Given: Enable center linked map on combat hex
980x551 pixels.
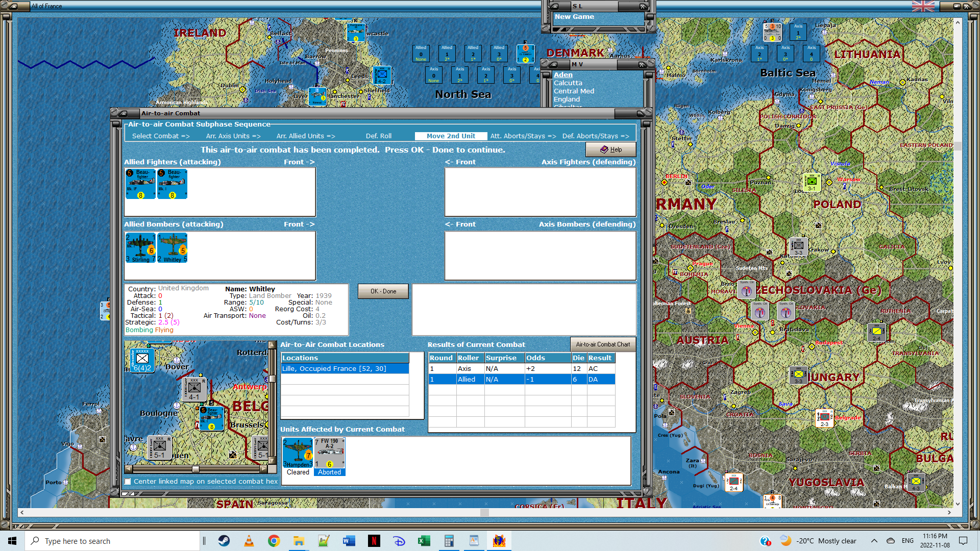Looking at the screenshot, I should (128, 481).
